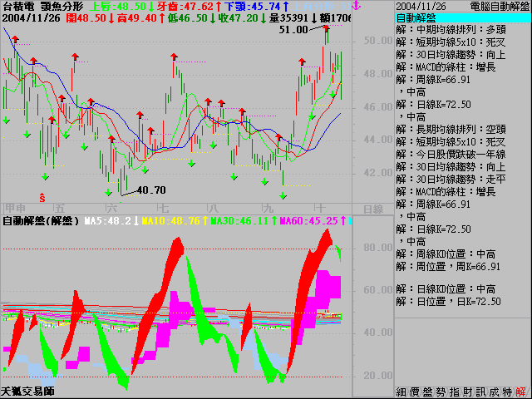
Task: Switch to the 價 (price) tab
Action: tap(414, 392)
